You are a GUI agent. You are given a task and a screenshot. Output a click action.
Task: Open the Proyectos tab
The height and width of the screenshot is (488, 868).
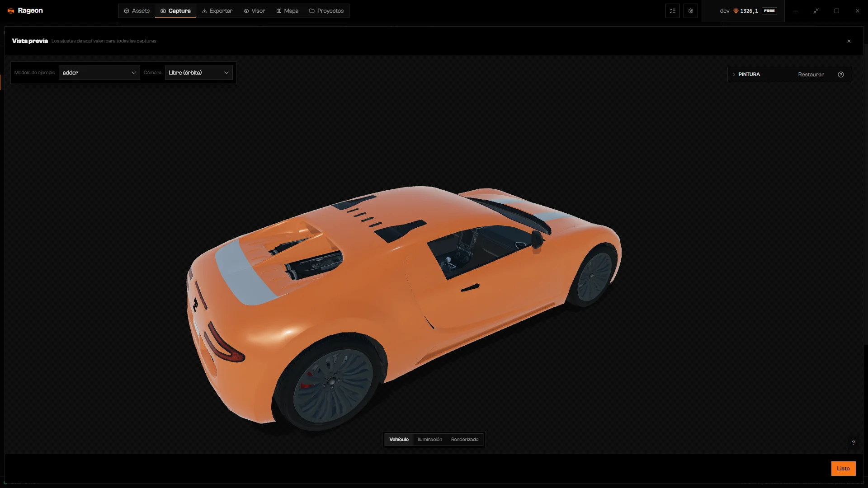pyautogui.click(x=326, y=11)
